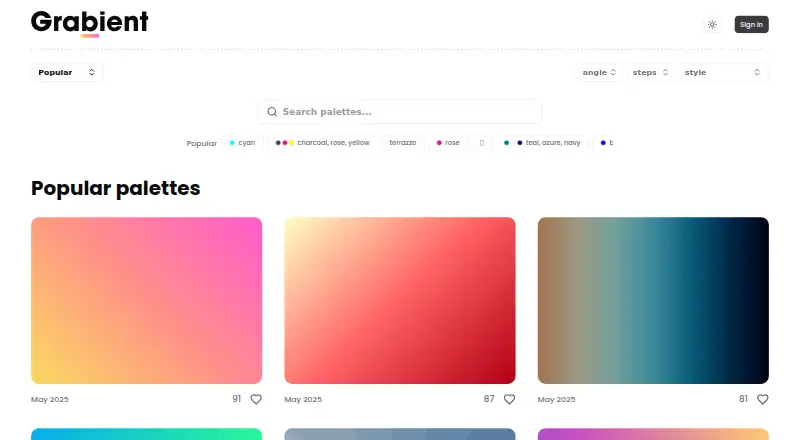Click the Sign in button
800x440 pixels.
click(752, 25)
